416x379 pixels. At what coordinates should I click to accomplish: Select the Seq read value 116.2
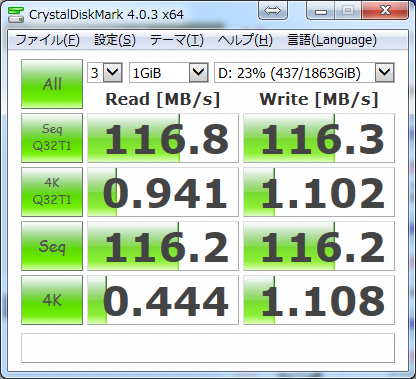163,246
